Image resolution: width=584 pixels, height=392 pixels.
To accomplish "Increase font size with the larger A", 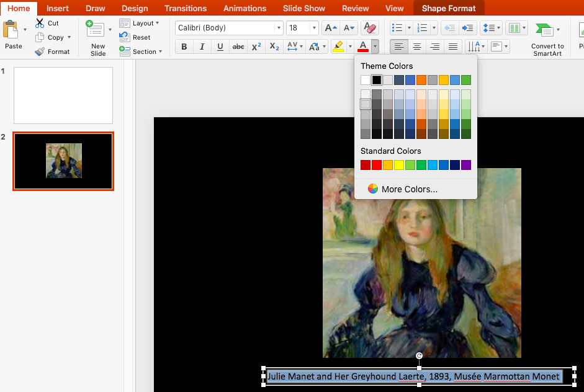I will [x=331, y=28].
